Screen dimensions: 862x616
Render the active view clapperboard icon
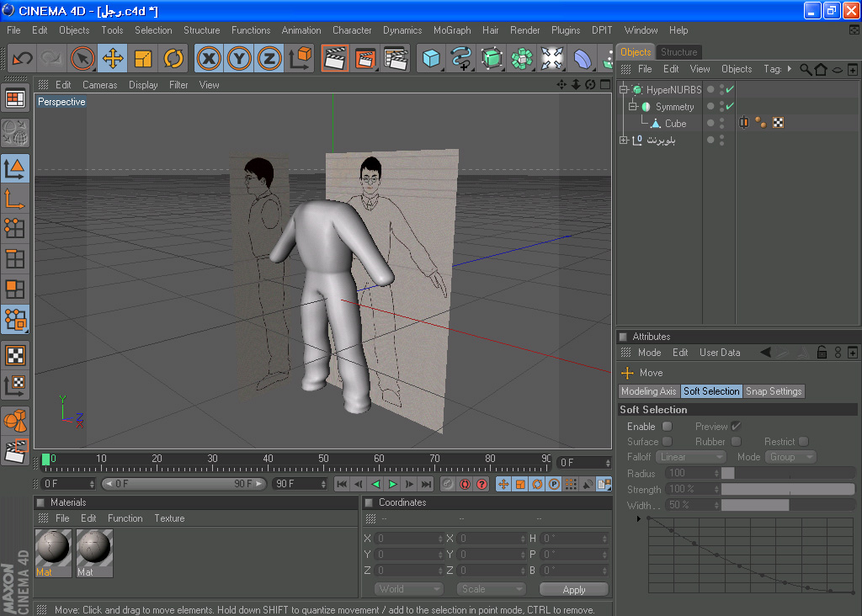click(335, 58)
